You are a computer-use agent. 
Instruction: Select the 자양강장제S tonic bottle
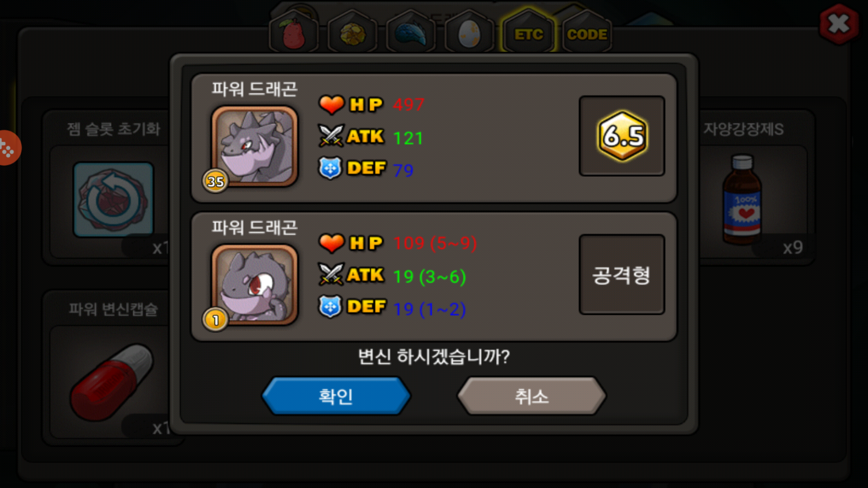point(742,199)
